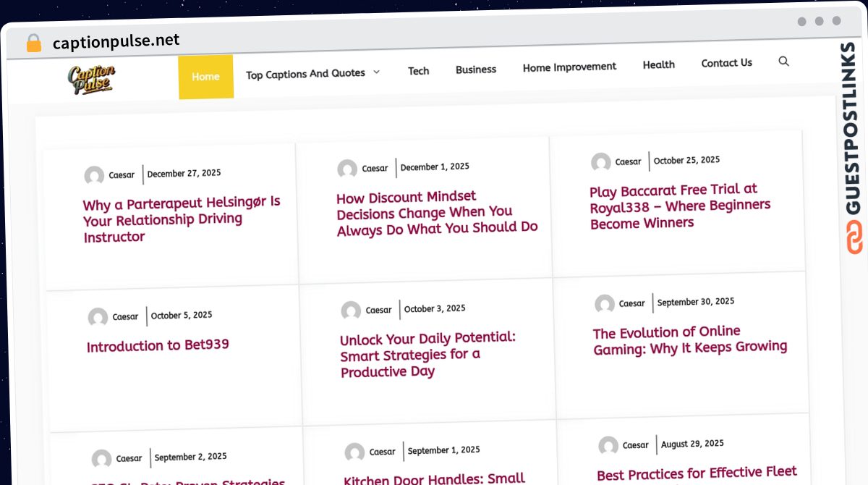Click Caesar avatar on September 30 post
Viewport: 868px width, 485px height.
(x=605, y=305)
